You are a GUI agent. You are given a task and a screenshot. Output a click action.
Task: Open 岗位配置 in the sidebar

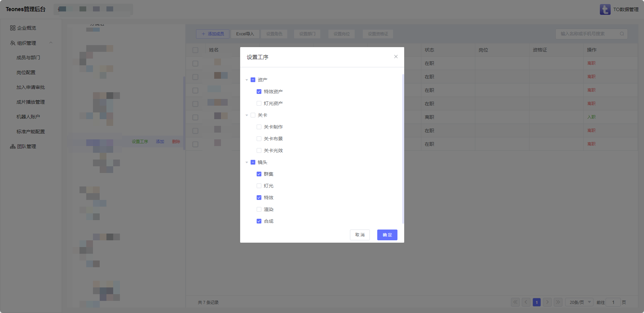[x=26, y=72]
